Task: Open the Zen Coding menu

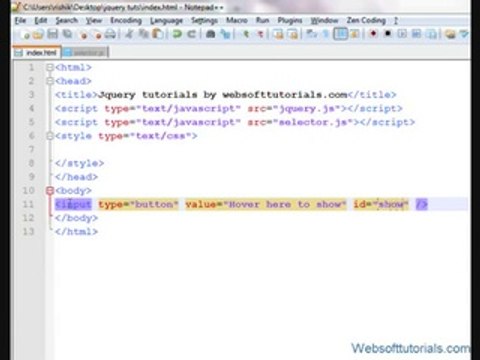Action: (x=366, y=21)
